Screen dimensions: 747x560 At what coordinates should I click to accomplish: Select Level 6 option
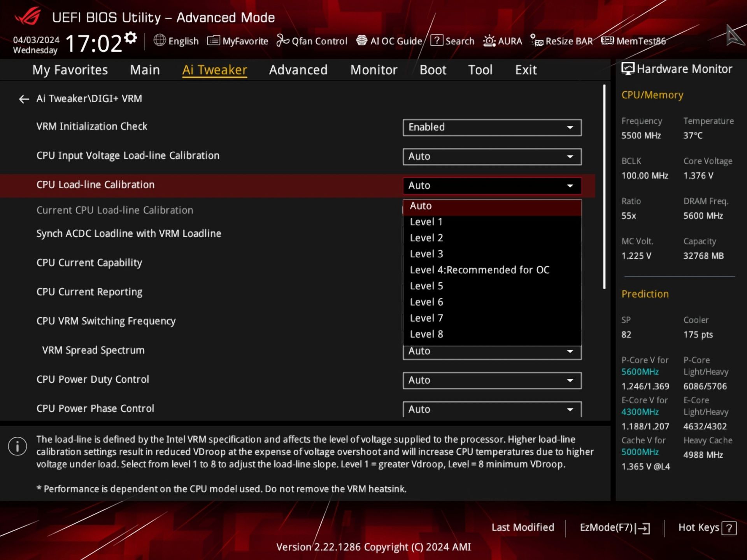coord(492,302)
